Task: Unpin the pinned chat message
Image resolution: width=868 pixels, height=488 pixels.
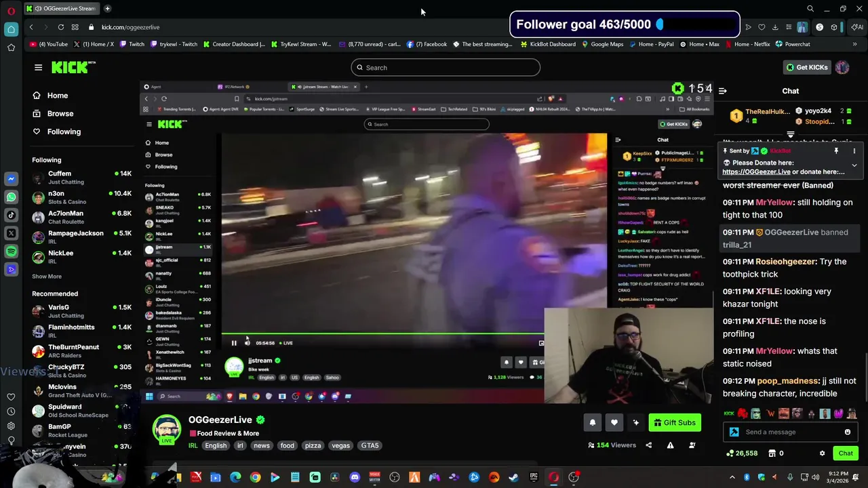Action: [x=836, y=151]
